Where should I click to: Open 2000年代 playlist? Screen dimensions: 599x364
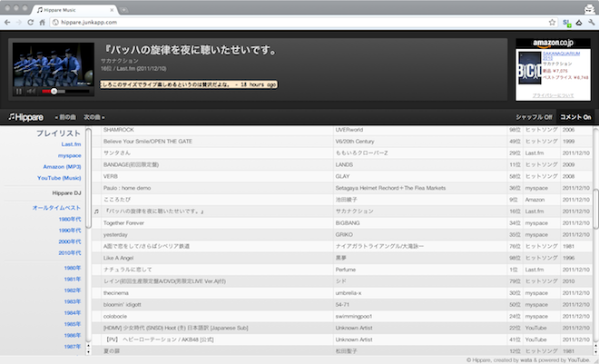(x=70, y=241)
